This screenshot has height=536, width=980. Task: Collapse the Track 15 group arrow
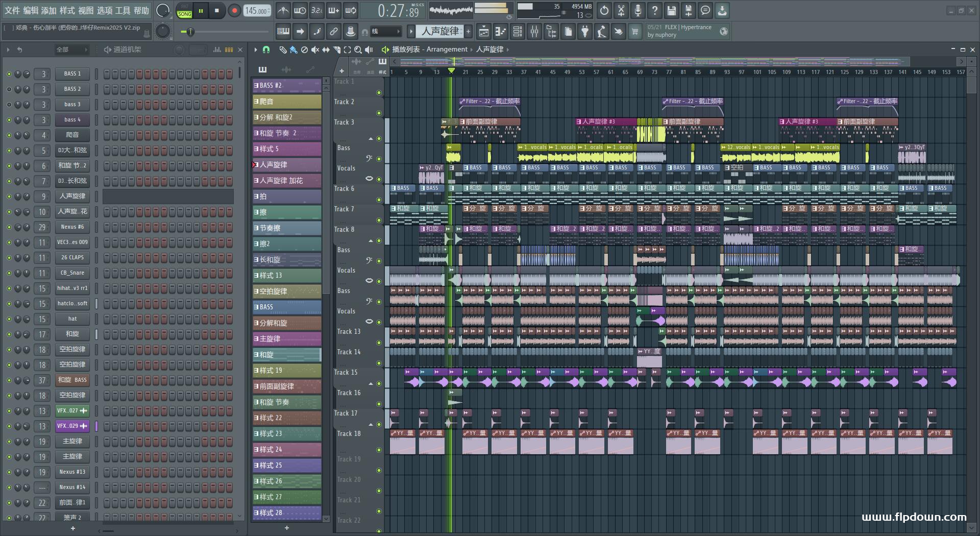371,383
